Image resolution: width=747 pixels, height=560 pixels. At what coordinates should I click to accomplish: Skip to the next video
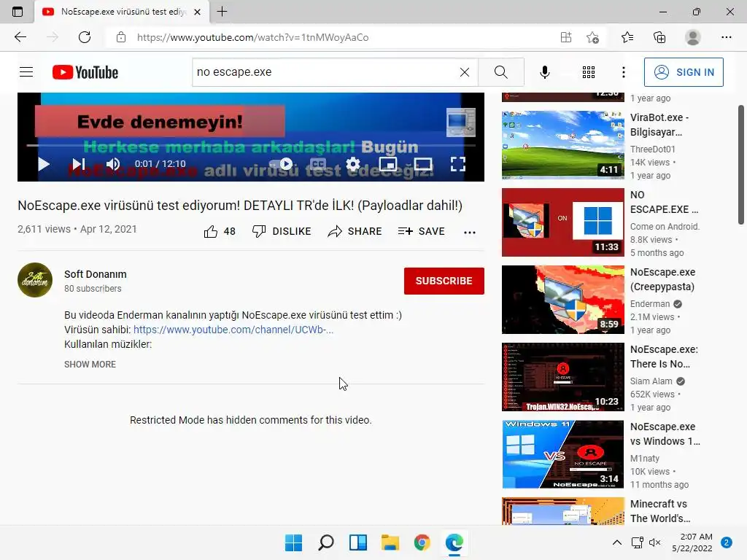[79, 164]
